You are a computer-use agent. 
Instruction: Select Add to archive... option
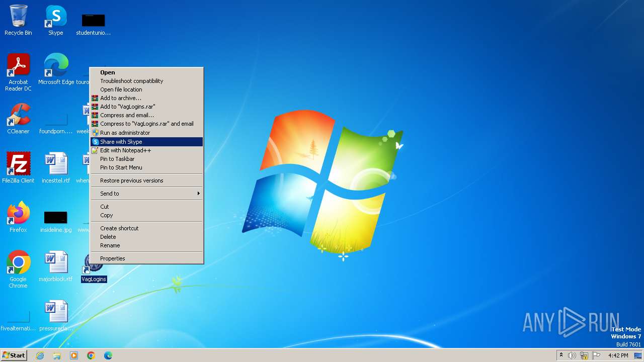(146, 98)
